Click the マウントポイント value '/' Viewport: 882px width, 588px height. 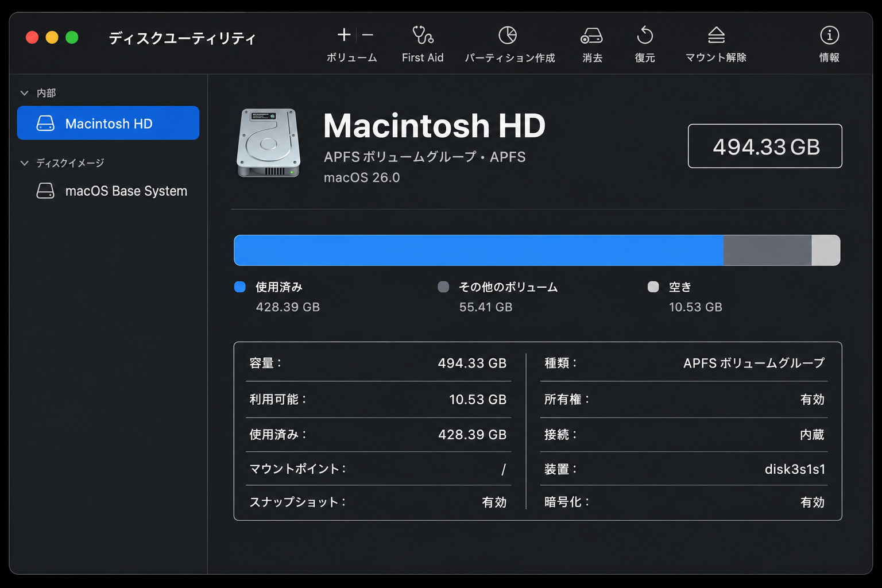click(x=504, y=469)
